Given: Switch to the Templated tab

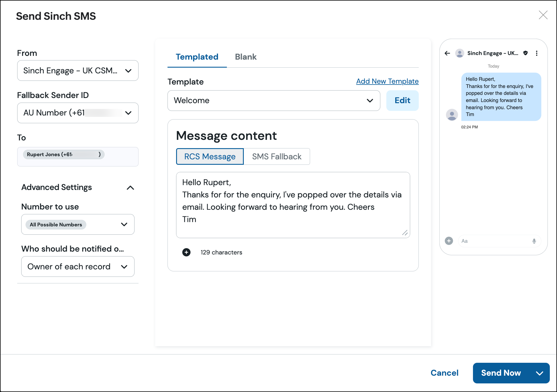Looking at the screenshot, I should point(197,57).
